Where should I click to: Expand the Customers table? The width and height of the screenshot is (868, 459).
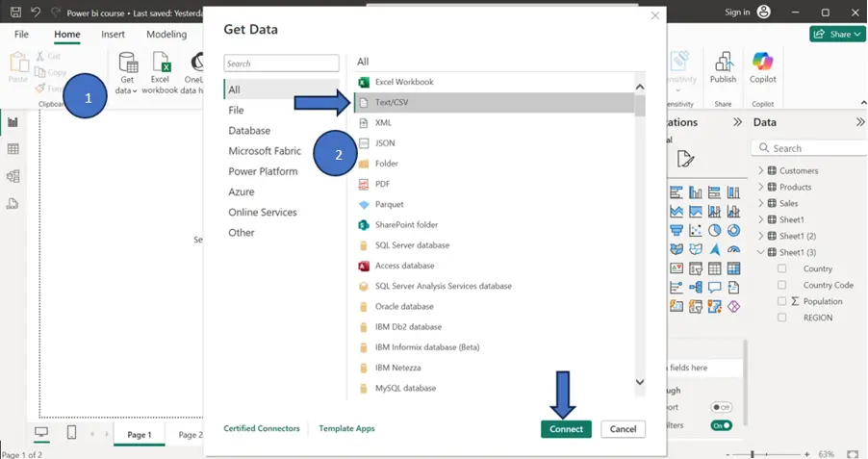coord(760,170)
